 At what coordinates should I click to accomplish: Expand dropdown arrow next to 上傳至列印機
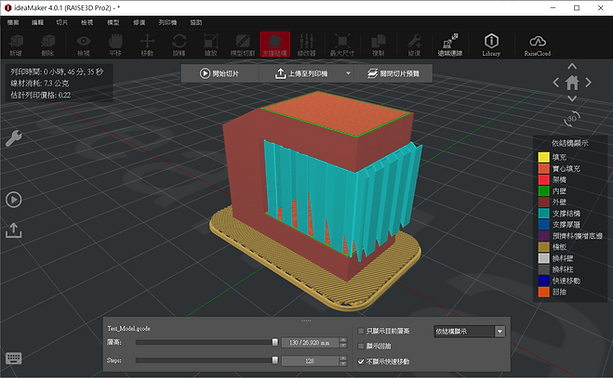(348, 73)
